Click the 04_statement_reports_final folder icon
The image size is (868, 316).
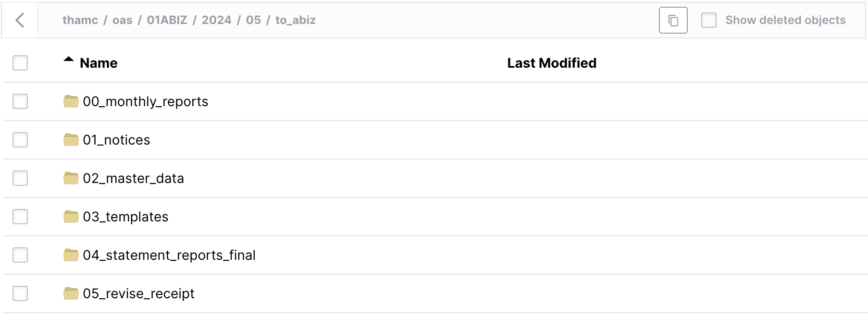[x=71, y=255]
